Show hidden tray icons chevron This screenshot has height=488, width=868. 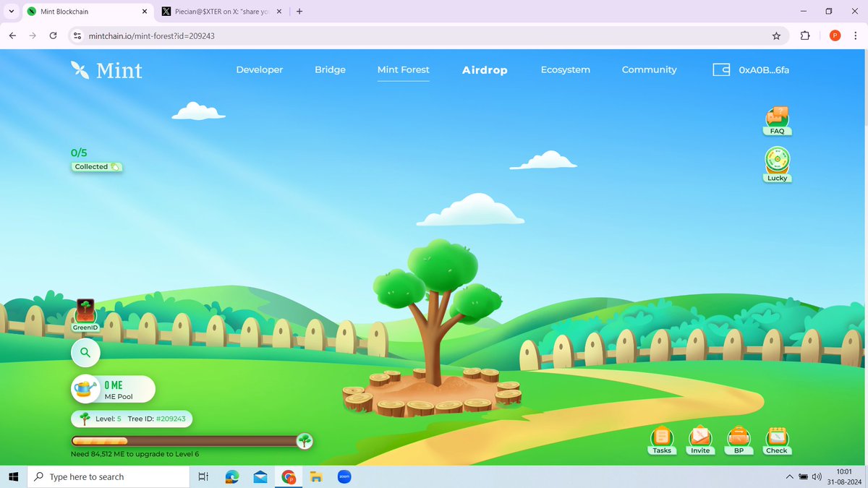click(789, 476)
